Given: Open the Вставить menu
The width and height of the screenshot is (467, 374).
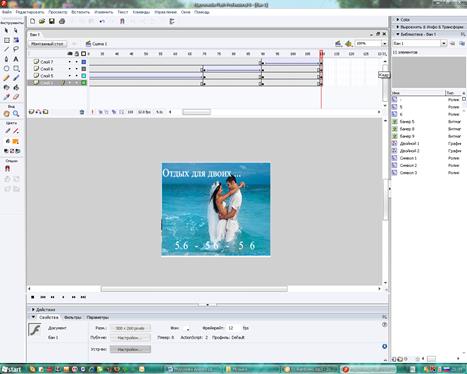Looking at the screenshot, I should click(81, 12).
